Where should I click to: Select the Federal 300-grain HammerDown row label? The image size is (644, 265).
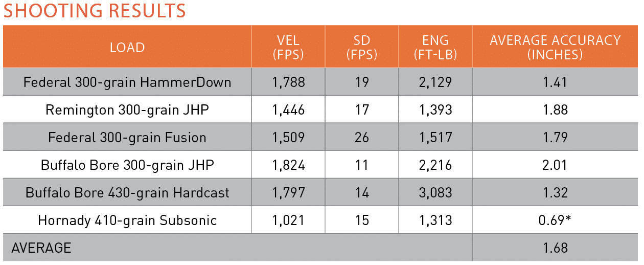[x=127, y=82]
